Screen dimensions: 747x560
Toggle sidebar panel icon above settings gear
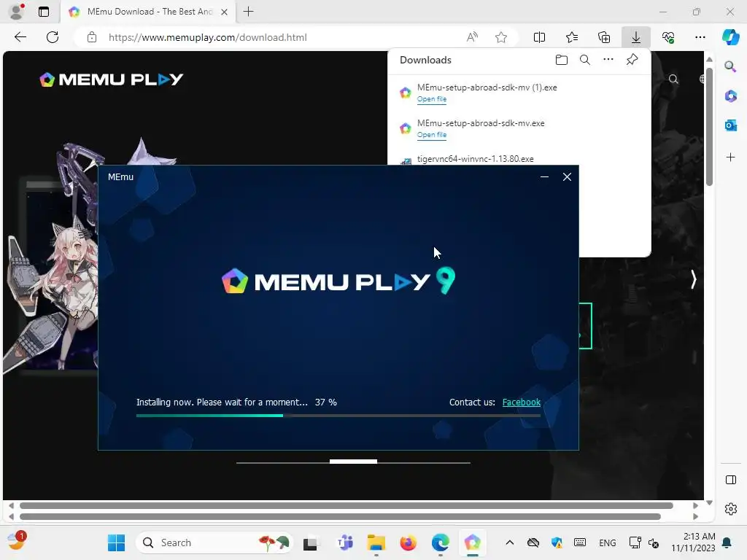click(730, 480)
